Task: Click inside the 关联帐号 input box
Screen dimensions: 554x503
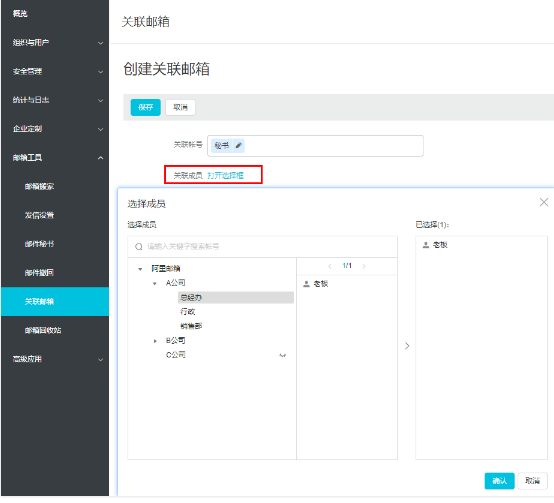Action: point(315,146)
